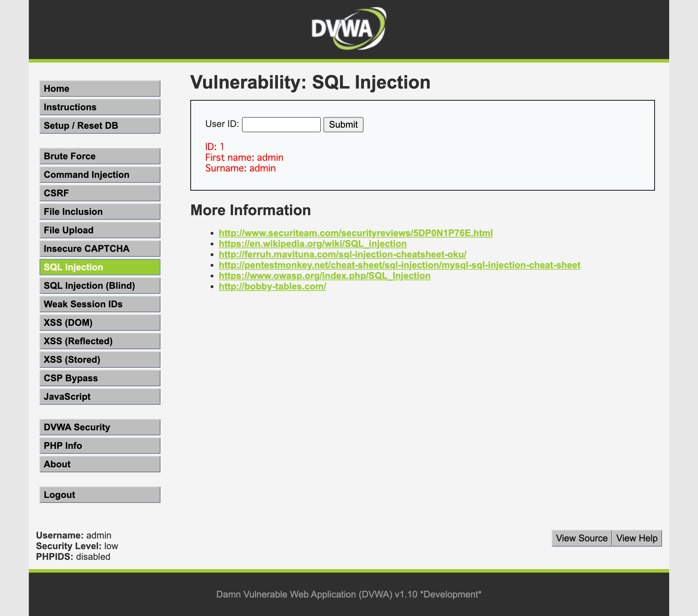Go to Weak Session IDs
The width and height of the screenshot is (698, 616).
point(100,304)
